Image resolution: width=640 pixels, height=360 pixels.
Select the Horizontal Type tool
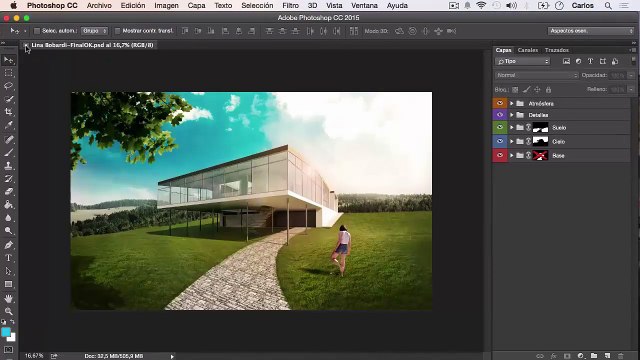tap(9, 258)
